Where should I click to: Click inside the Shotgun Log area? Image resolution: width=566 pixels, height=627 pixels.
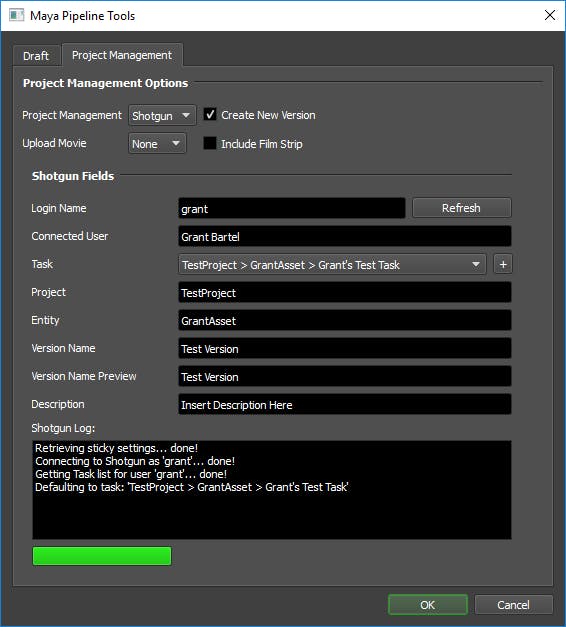[x=272, y=490]
